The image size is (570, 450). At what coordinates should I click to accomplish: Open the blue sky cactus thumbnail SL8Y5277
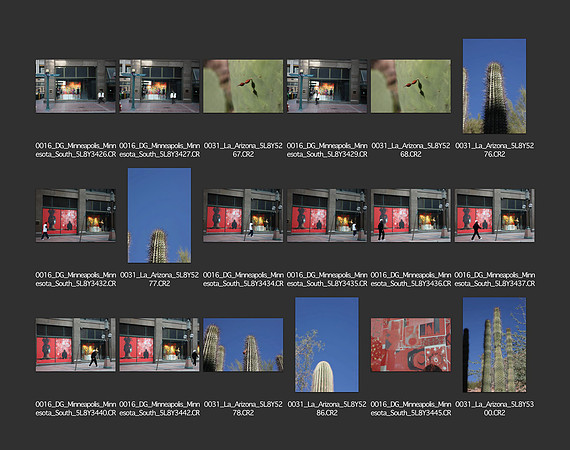pyautogui.click(x=159, y=216)
